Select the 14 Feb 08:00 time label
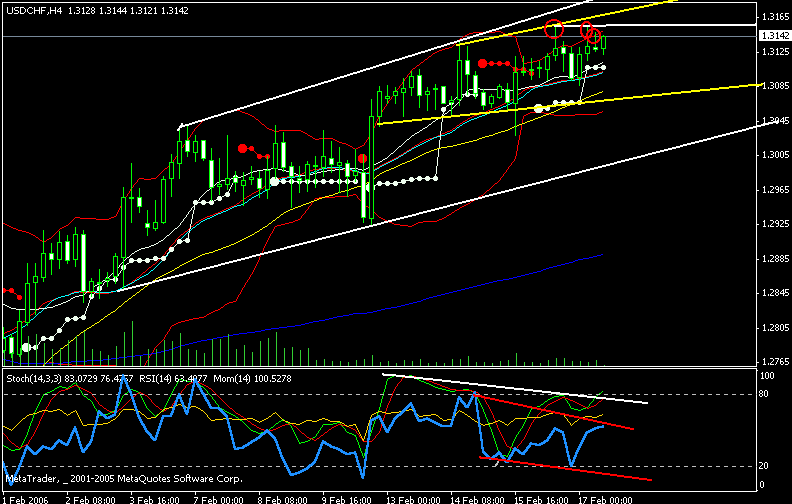792x504 pixels. tap(477, 499)
